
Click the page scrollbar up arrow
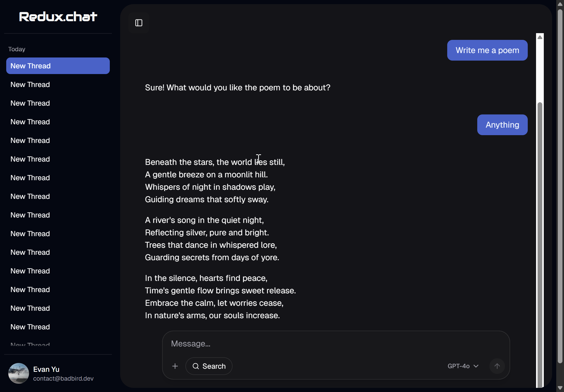coord(560,4)
